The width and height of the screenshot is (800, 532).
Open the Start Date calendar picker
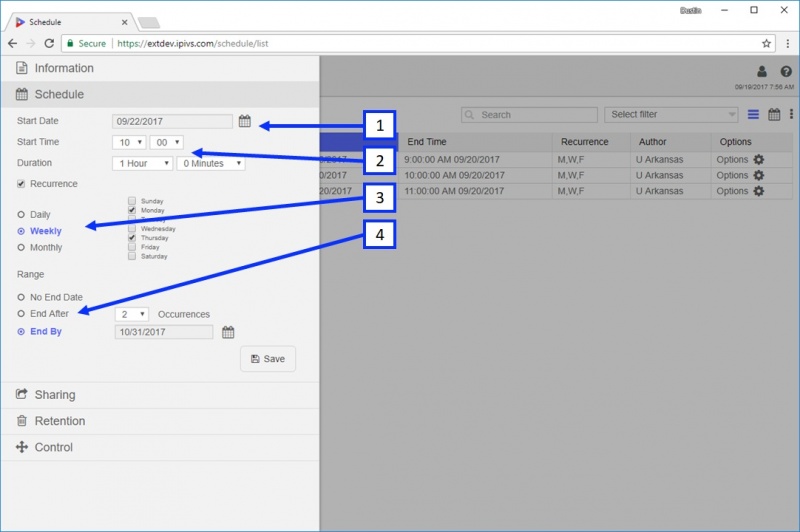[245, 121]
